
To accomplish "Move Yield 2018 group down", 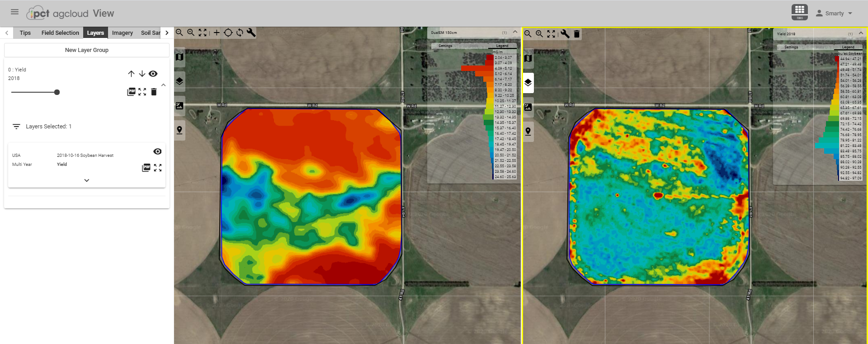I will [x=142, y=74].
